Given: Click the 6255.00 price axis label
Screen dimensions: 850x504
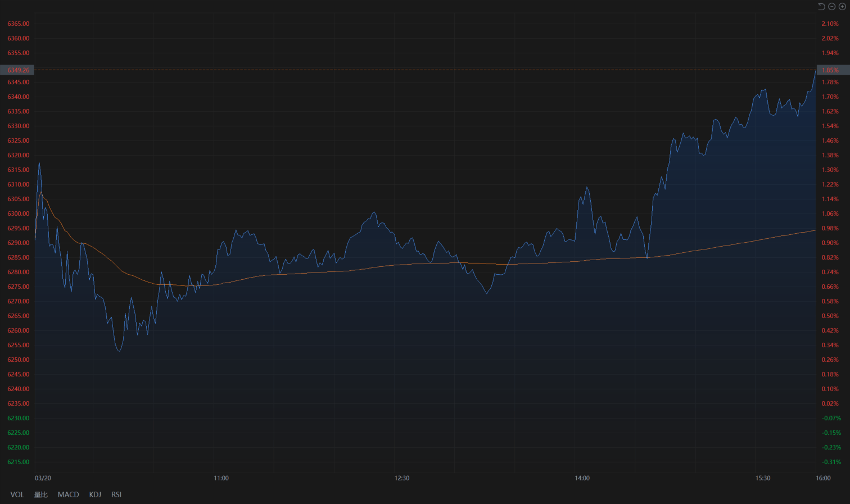Looking at the screenshot, I should click(18, 345).
